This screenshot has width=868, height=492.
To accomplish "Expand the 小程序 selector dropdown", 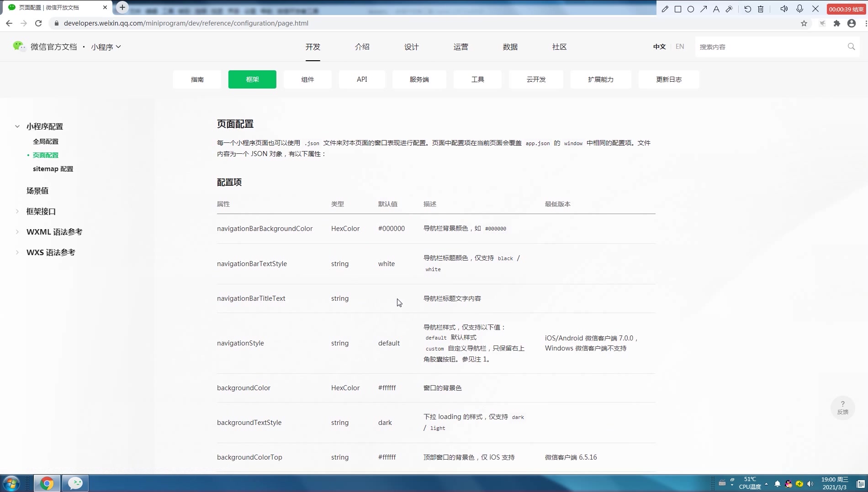I will point(106,47).
